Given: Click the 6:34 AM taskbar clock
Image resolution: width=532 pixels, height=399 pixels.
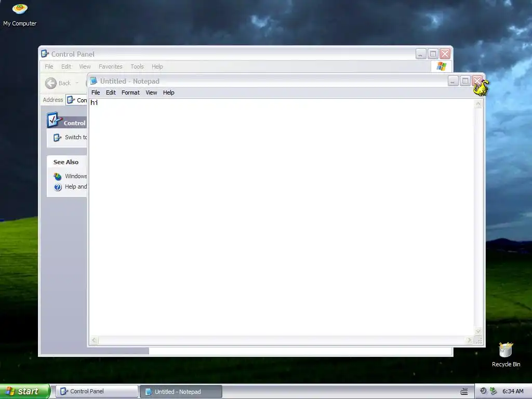Looking at the screenshot, I should point(513,391).
